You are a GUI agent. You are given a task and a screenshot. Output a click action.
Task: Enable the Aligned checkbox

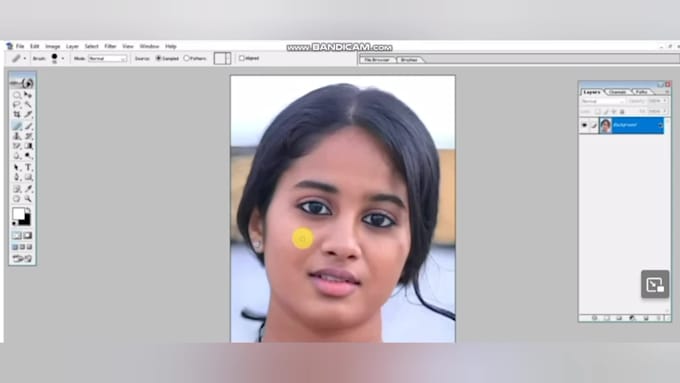242,58
